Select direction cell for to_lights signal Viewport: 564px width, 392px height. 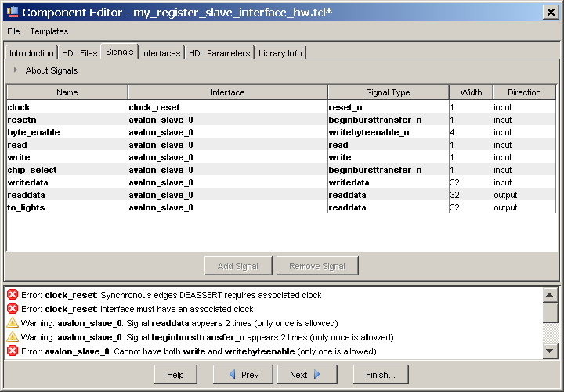click(523, 207)
